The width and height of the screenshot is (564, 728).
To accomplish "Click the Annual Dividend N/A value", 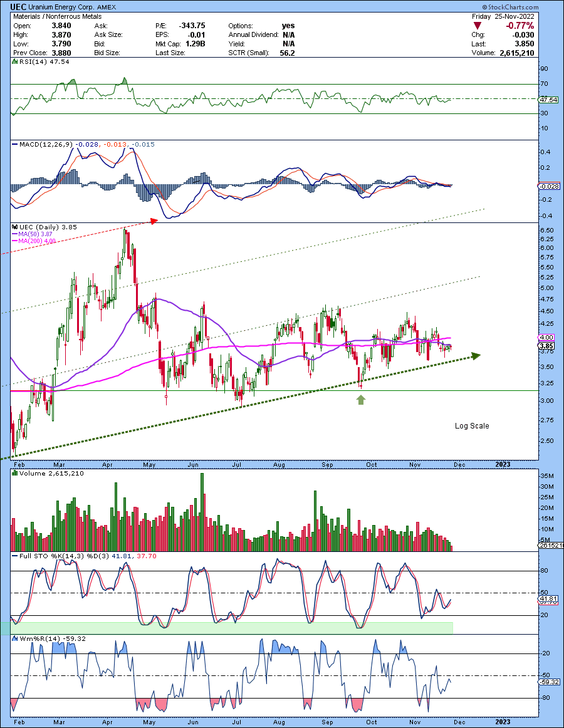I will (288, 35).
